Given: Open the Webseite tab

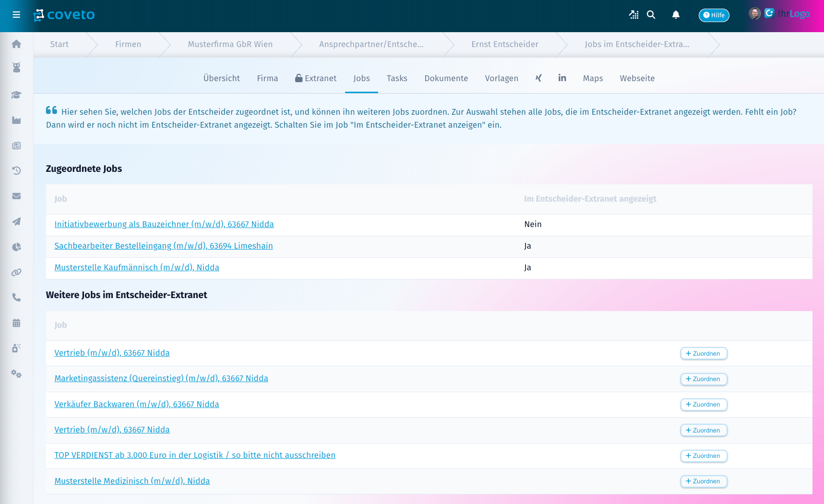Looking at the screenshot, I should pyautogui.click(x=637, y=78).
